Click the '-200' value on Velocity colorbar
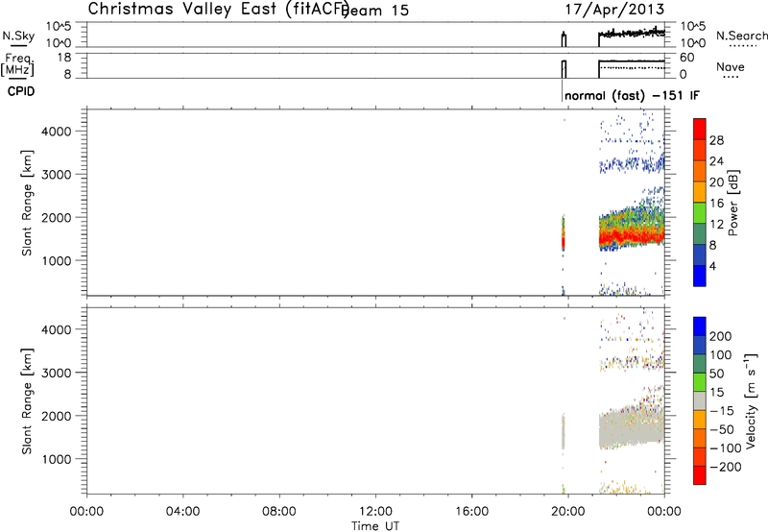The width and height of the screenshot is (768, 532). click(726, 467)
